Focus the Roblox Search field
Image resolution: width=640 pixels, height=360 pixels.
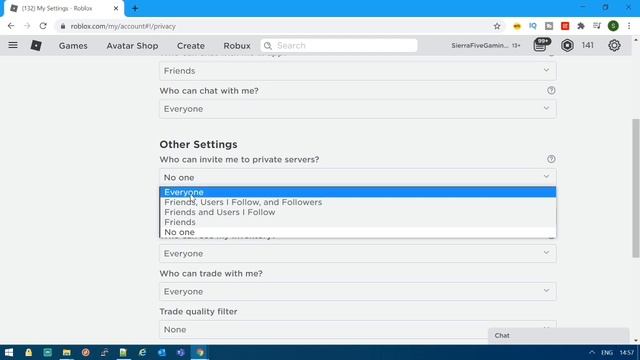[339, 45]
